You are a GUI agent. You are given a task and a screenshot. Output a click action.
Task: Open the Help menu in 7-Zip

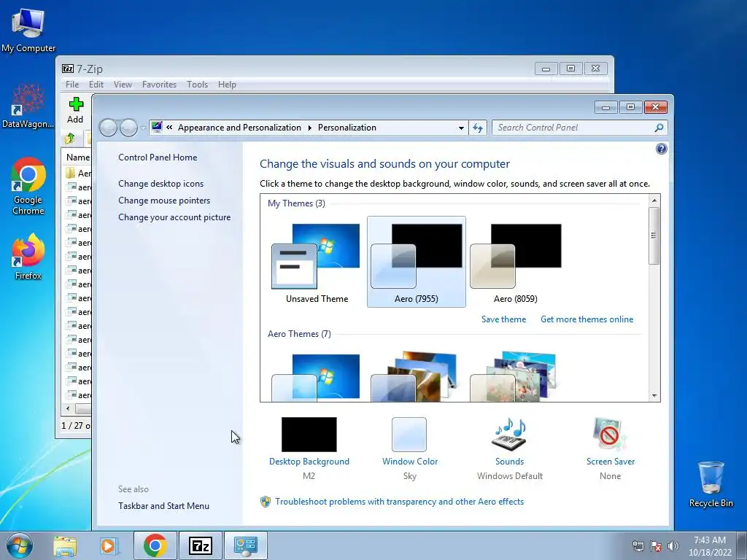point(227,85)
